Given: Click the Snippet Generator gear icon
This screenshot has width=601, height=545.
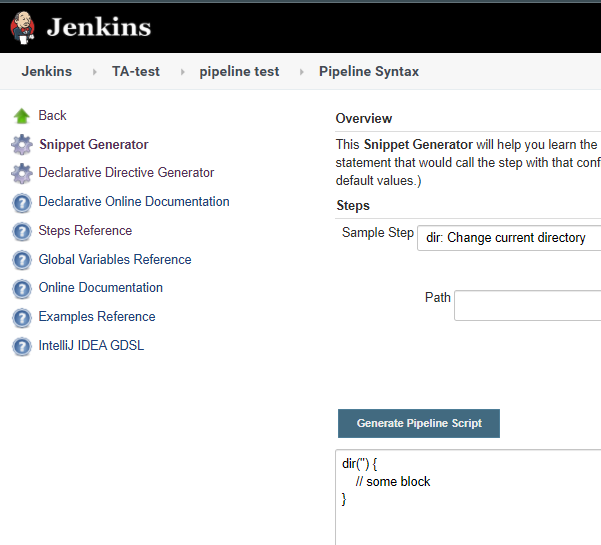Looking at the screenshot, I should (x=22, y=144).
